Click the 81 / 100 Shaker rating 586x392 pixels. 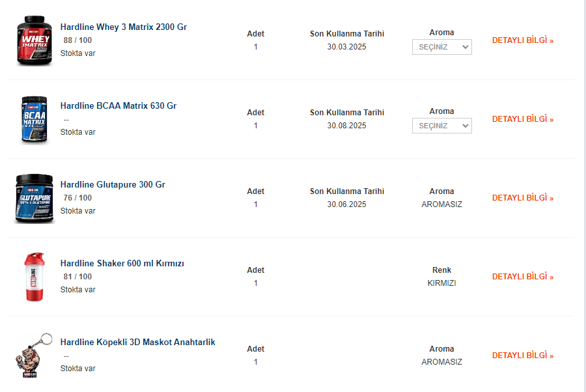click(x=77, y=277)
